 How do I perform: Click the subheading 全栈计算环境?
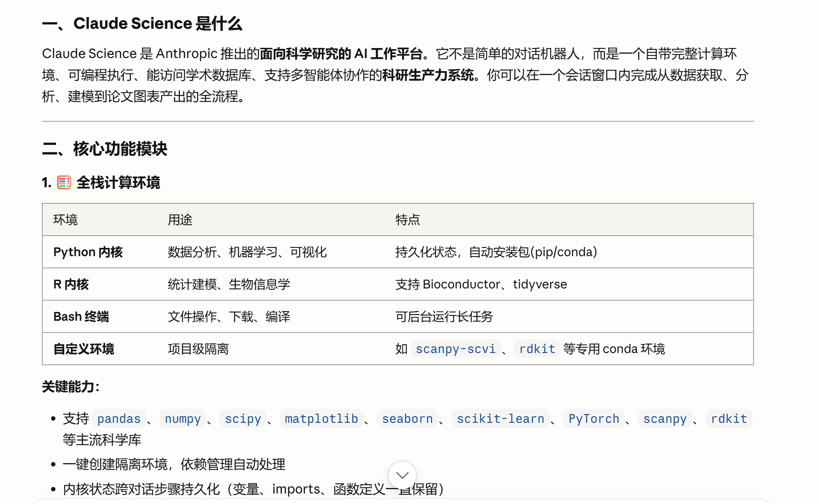tap(118, 182)
